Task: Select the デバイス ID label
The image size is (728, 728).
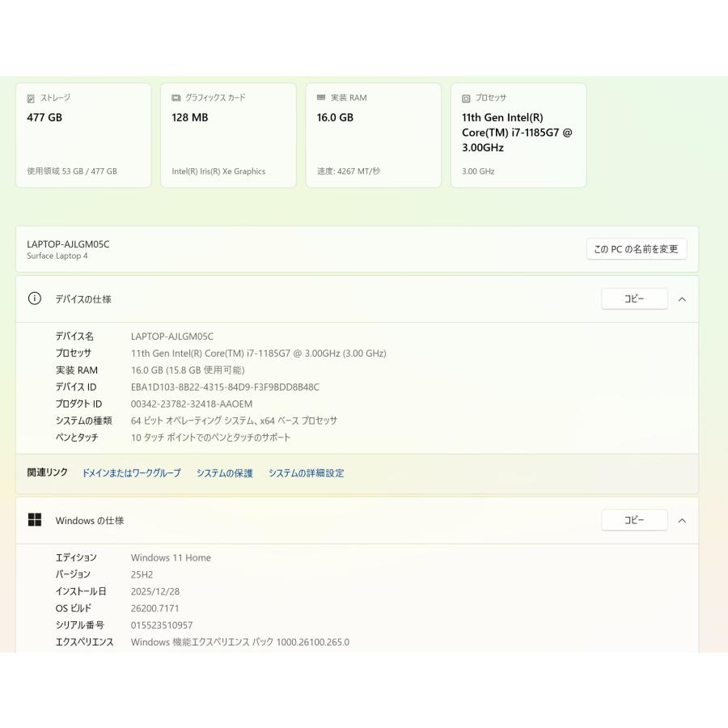Action: tap(76, 387)
